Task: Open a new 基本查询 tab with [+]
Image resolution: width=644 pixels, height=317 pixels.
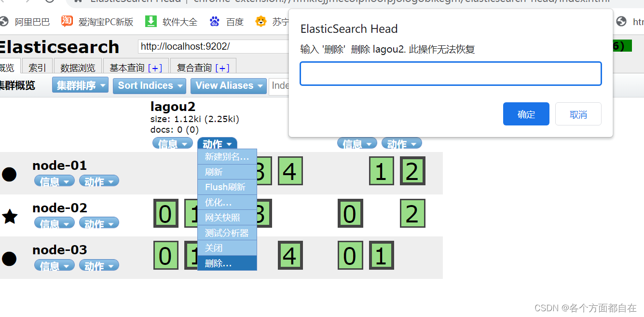Action: (155, 68)
